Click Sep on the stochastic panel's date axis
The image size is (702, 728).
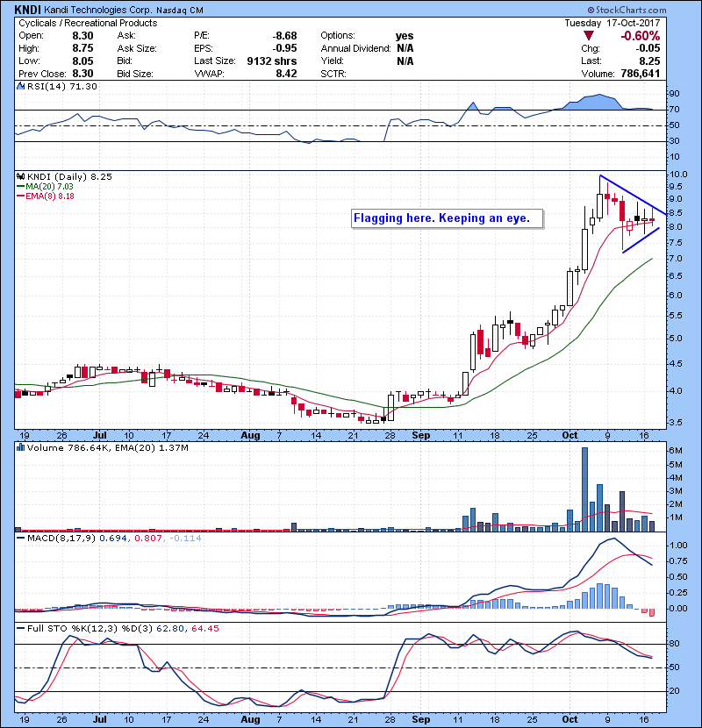421,719
